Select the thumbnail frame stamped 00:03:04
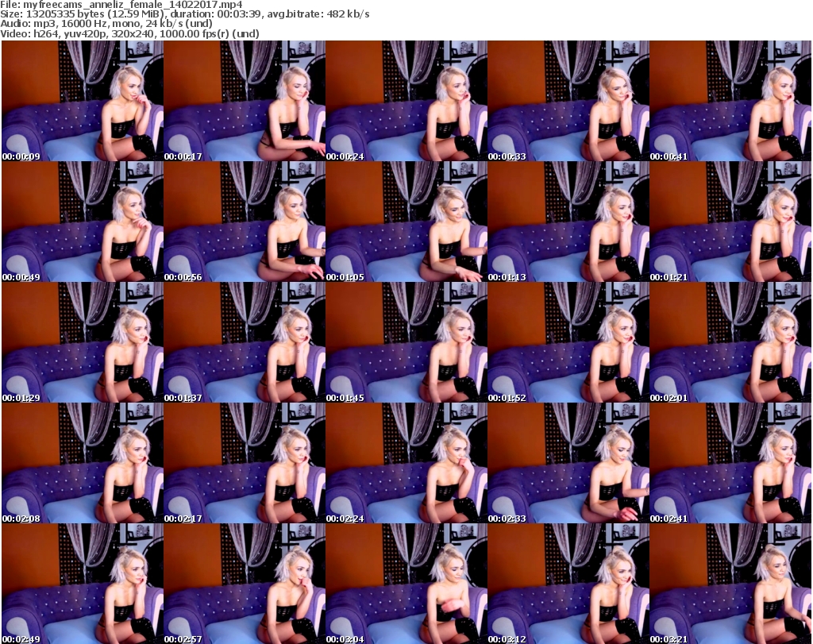Screen dimensions: 813x644 click(x=406, y=584)
